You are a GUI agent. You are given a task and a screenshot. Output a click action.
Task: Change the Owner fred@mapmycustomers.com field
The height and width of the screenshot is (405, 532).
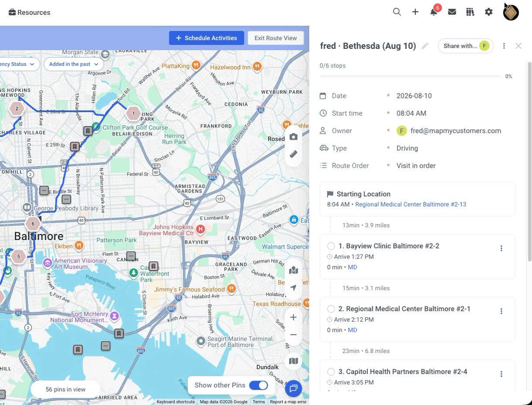[x=449, y=131]
